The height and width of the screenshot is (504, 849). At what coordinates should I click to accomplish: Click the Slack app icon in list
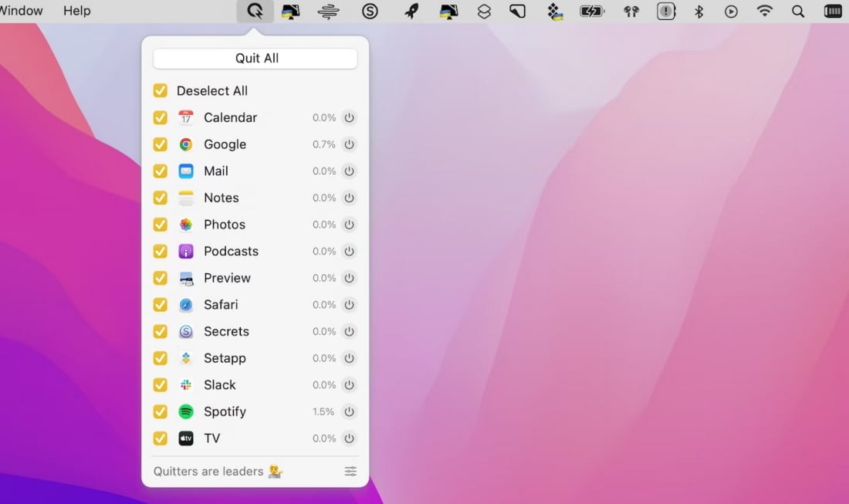186,385
